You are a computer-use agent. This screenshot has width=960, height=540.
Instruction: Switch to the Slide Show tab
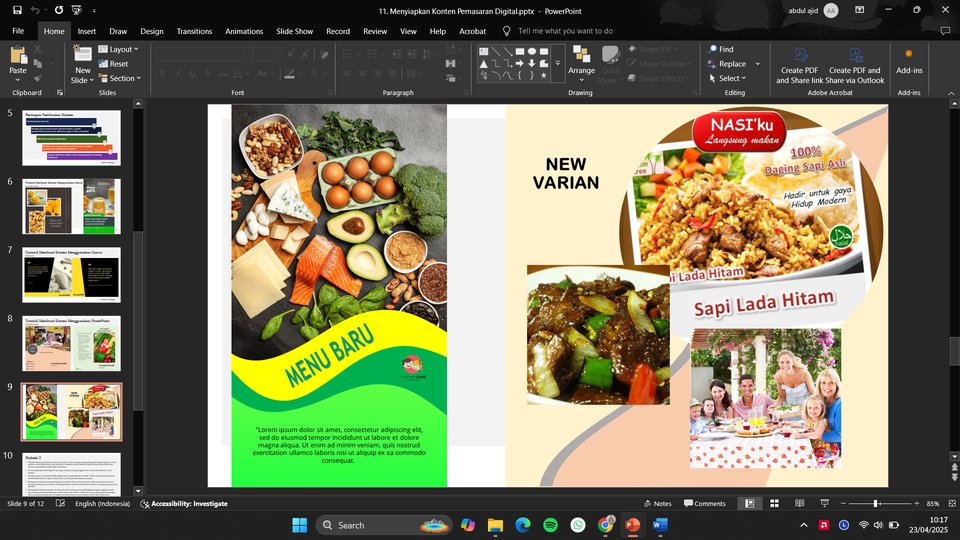coord(294,31)
